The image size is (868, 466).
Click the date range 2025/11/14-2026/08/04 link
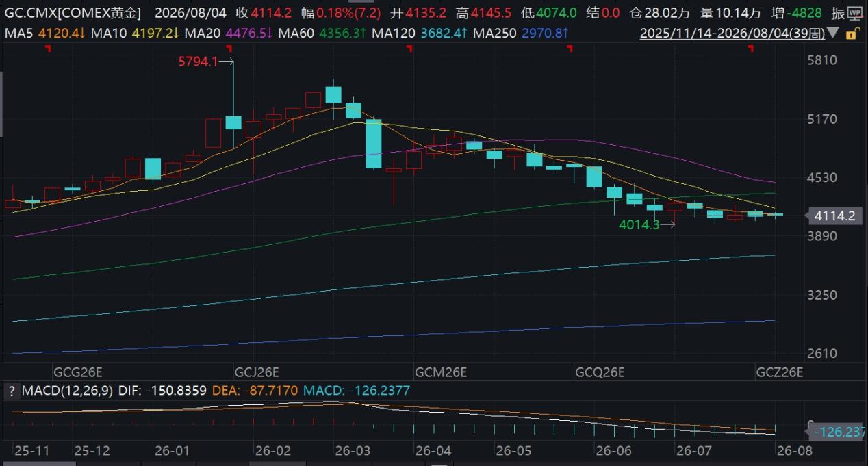pyautogui.click(x=732, y=32)
